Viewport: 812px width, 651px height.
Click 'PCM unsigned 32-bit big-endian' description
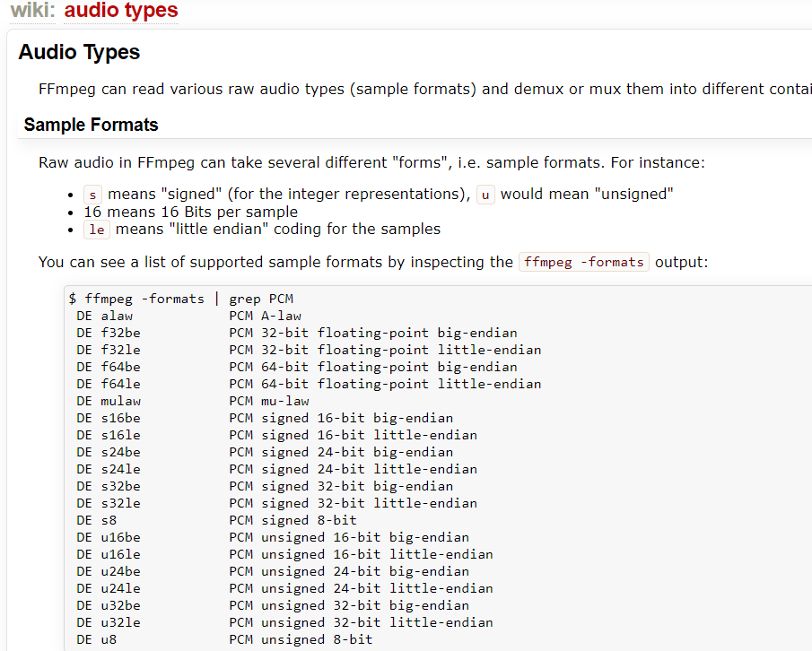click(349, 605)
